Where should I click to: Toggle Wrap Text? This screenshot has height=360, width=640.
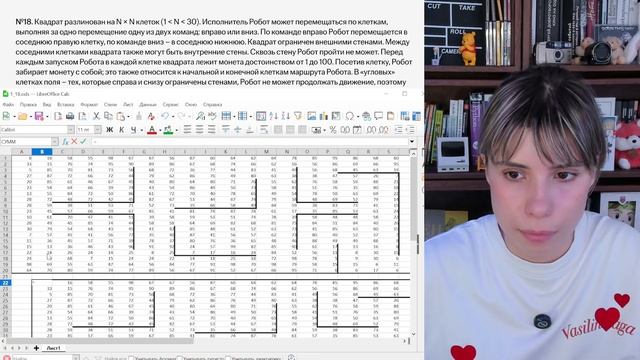tap(264, 130)
